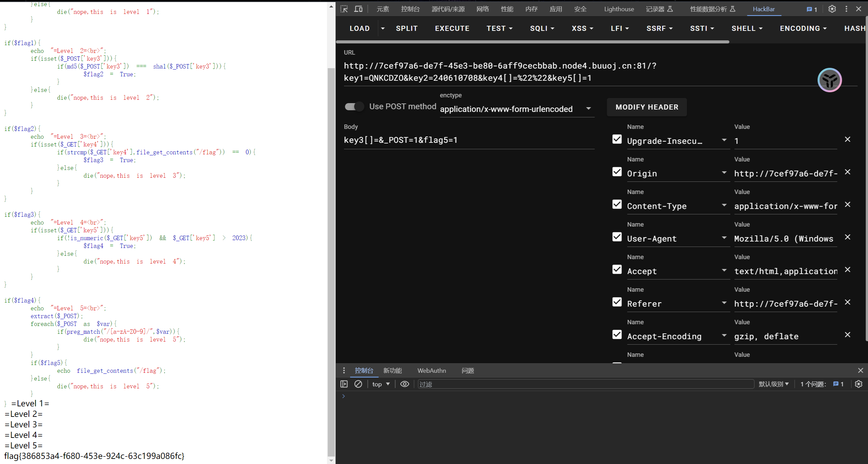Remove the Origin header row

coord(847,172)
